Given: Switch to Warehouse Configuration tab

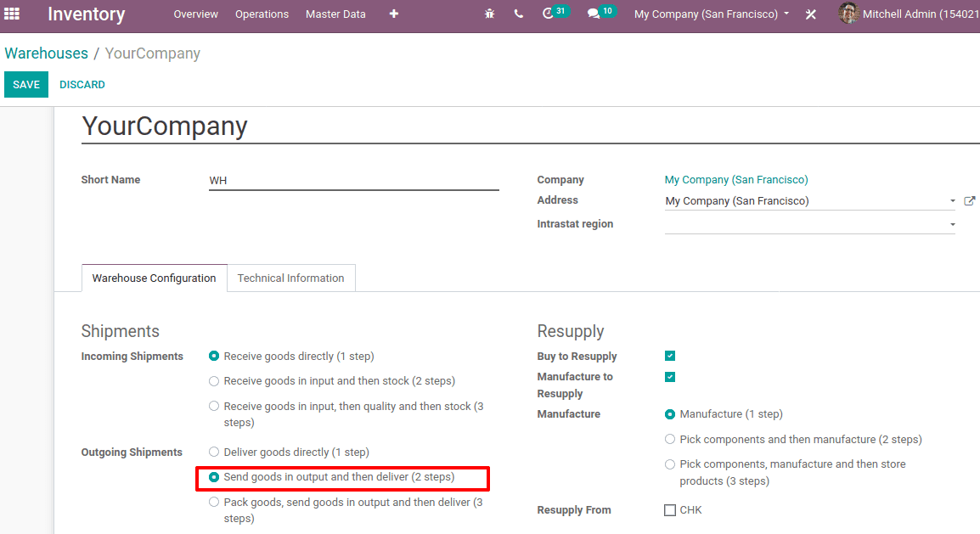Looking at the screenshot, I should 154,278.
